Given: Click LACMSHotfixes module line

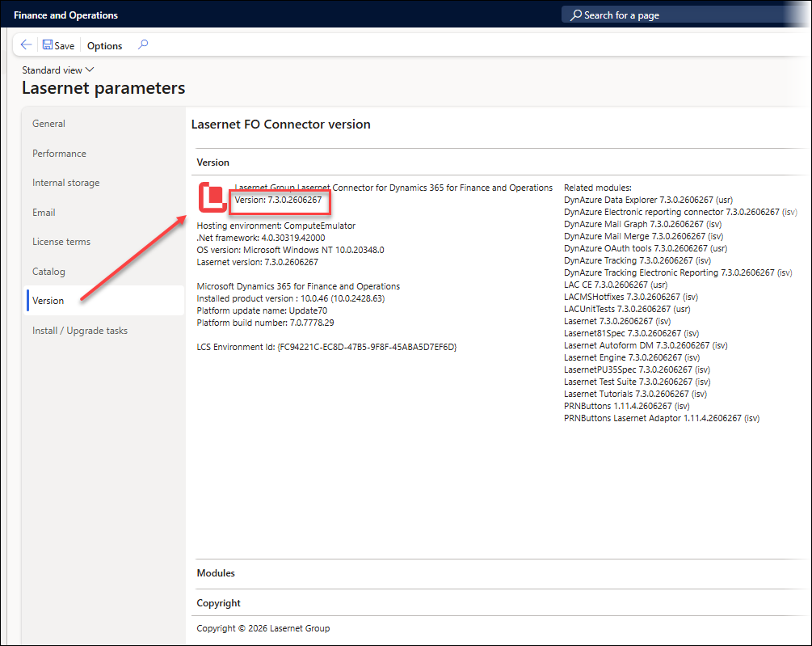Looking at the screenshot, I should (x=631, y=297).
